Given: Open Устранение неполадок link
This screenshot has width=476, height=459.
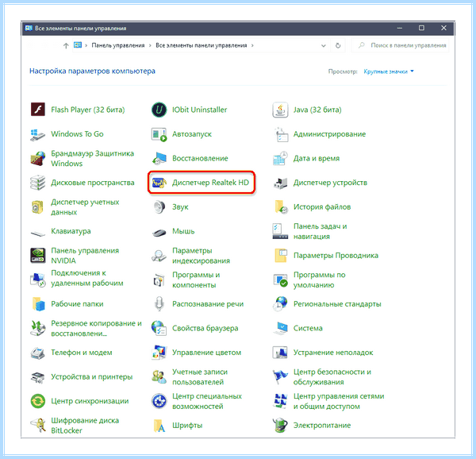Looking at the screenshot, I should (333, 353).
